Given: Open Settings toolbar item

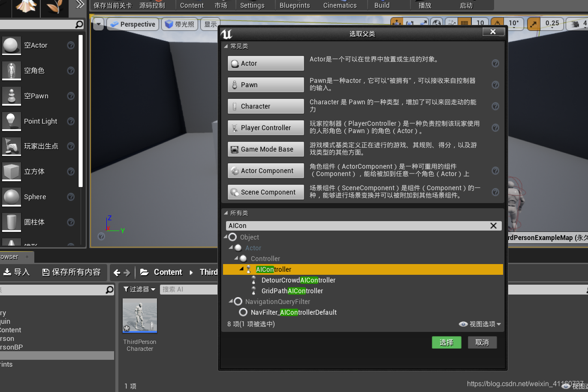Looking at the screenshot, I should [252, 5].
